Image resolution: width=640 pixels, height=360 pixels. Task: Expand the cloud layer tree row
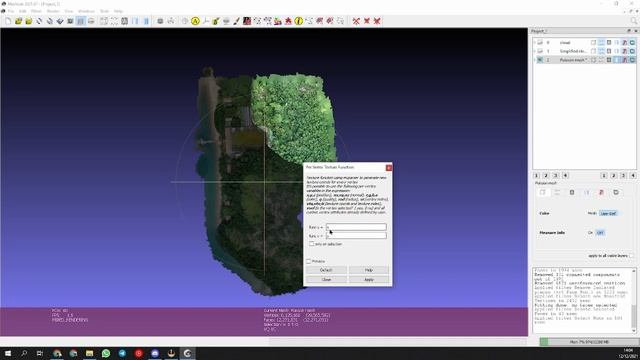[535, 42]
